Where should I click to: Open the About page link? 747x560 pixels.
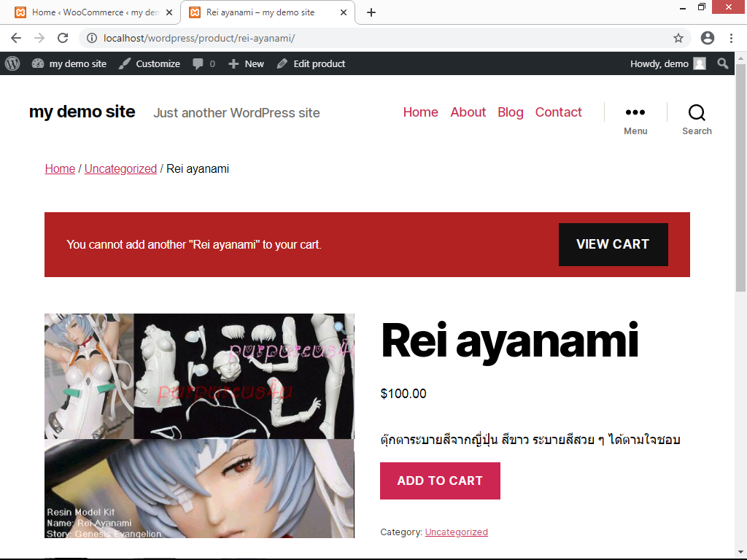coord(468,112)
